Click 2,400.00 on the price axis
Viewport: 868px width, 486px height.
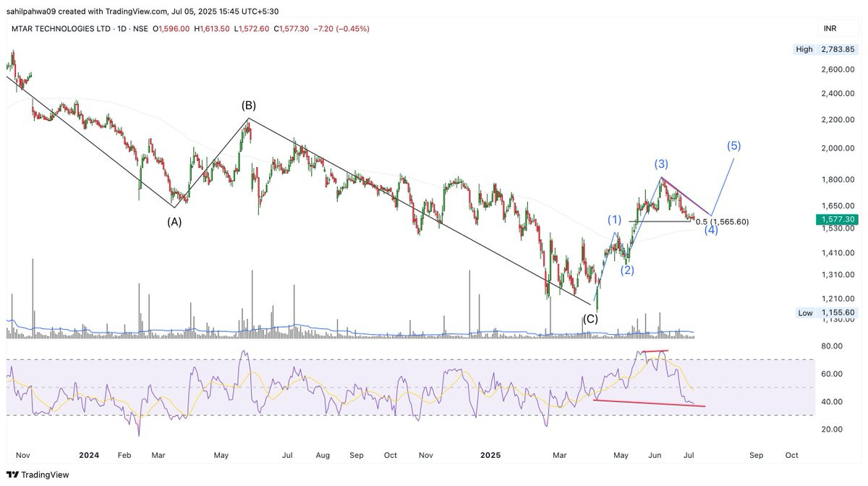coord(839,94)
